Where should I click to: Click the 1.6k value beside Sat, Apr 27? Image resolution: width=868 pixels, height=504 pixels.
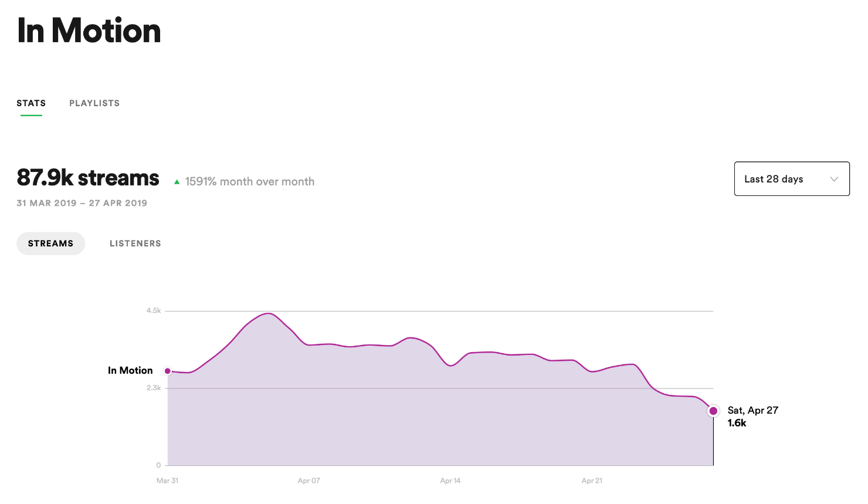coord(737,423)
